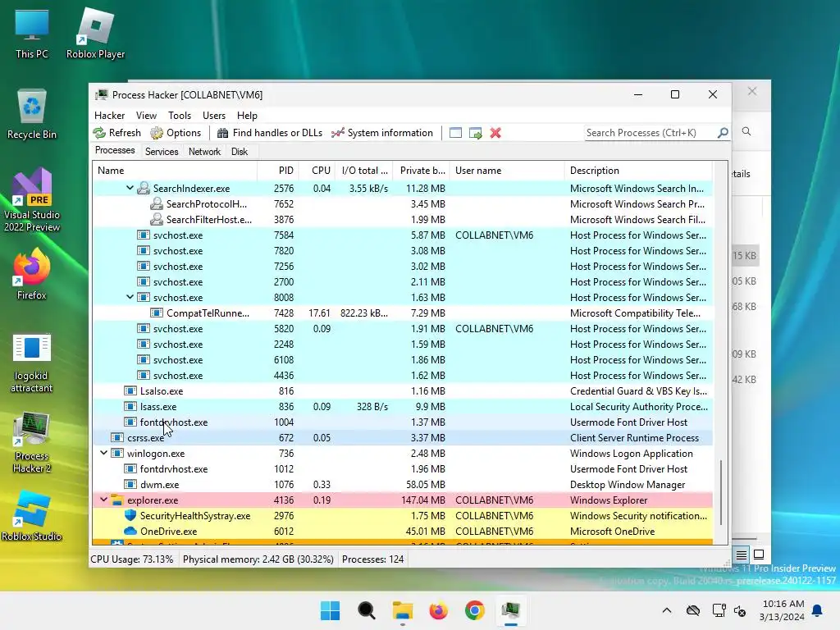840x630 pixels.
Task: Select the CompatTelRunner process row
Action: click(403, 313)
